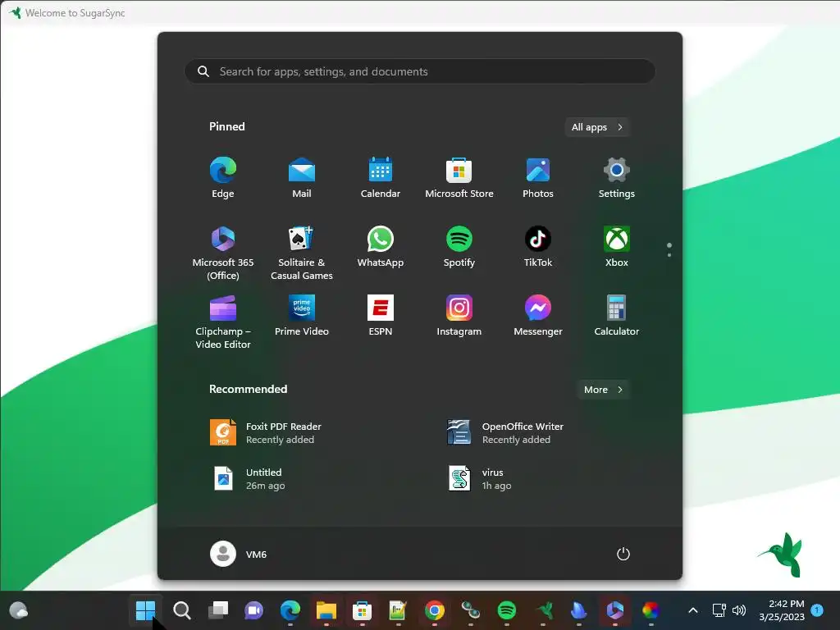This screenshot has height=630, width=840.
Task: Click the SugarSync hummingbird taskbar icon
Action: pos(543,610)
